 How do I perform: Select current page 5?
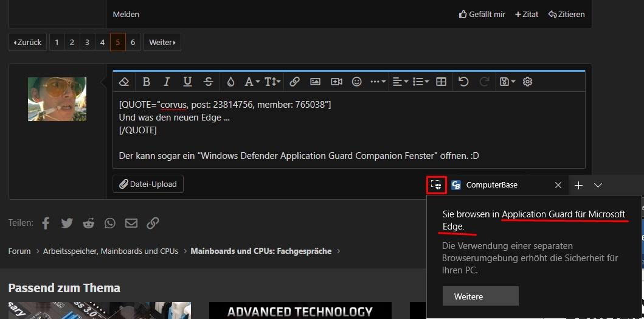pyautogui.click(x=117, y=42)
